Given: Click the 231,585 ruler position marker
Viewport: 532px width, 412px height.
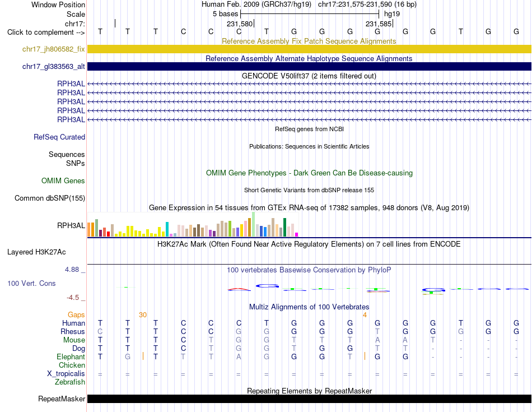Looking at the screenshot, I should pos(379,24).
